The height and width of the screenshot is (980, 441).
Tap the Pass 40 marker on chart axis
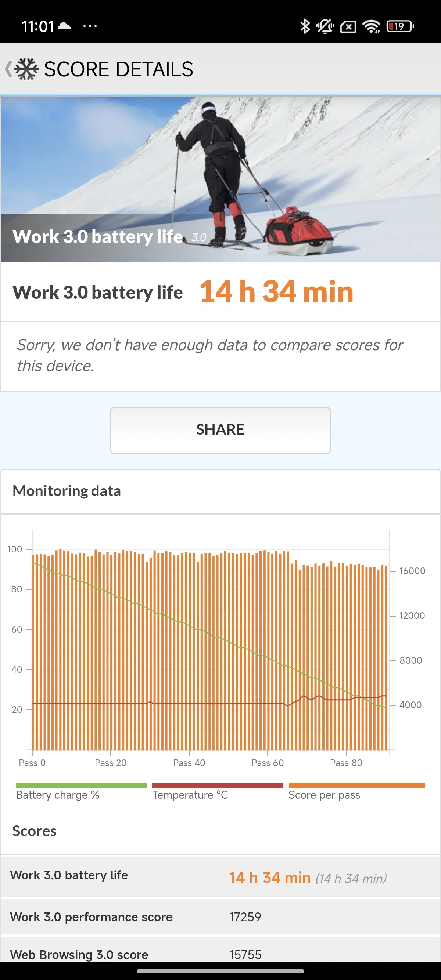[189, 762]
